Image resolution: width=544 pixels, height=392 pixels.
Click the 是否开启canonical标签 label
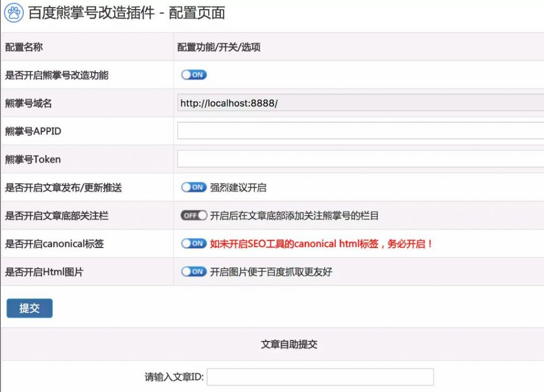tap(55, 244)
